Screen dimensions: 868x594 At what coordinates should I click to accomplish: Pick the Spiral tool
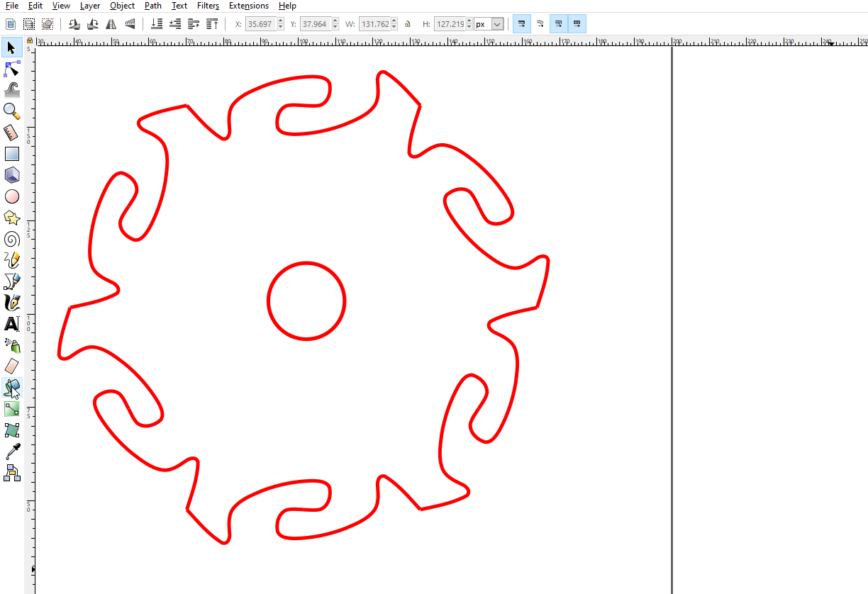click(x=11, y=239)
